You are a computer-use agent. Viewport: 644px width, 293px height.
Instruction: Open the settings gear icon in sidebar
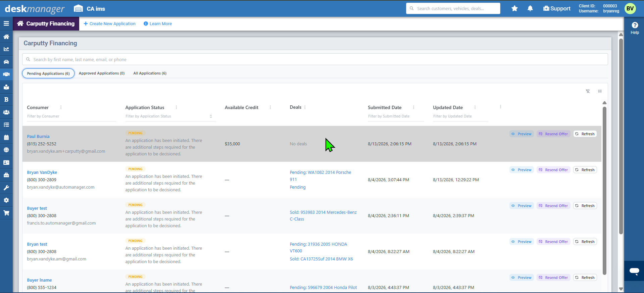(6, 200)
